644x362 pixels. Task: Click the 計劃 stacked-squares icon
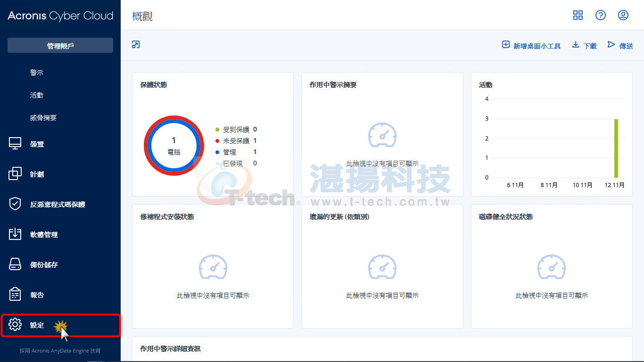tap(15, 174)
